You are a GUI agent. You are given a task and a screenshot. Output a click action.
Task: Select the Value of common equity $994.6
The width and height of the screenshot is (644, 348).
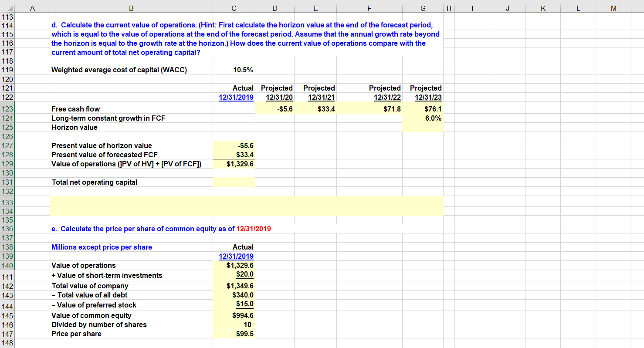tap(234, 315)
